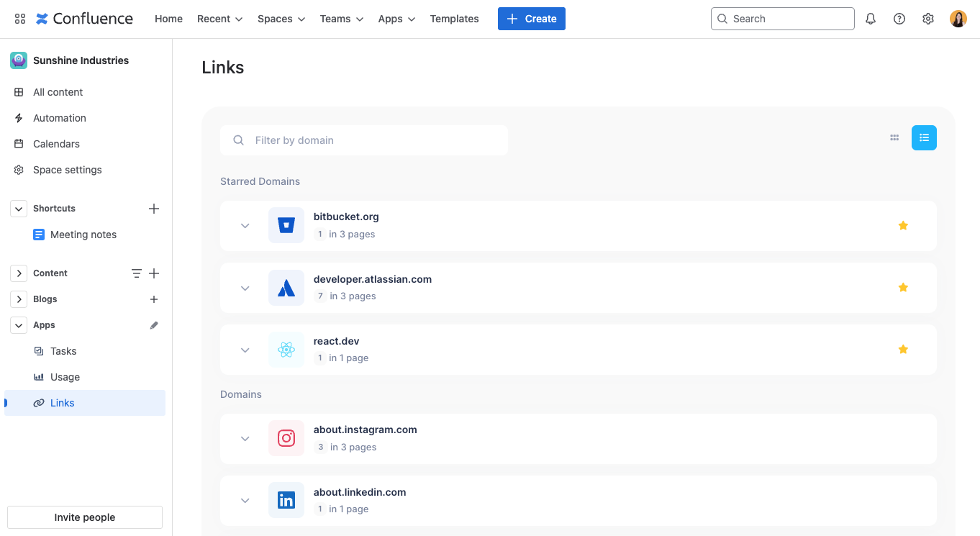Viewport: 980px width, 536px height.
Task: Click the Invite people button
Action: point(84,517)
